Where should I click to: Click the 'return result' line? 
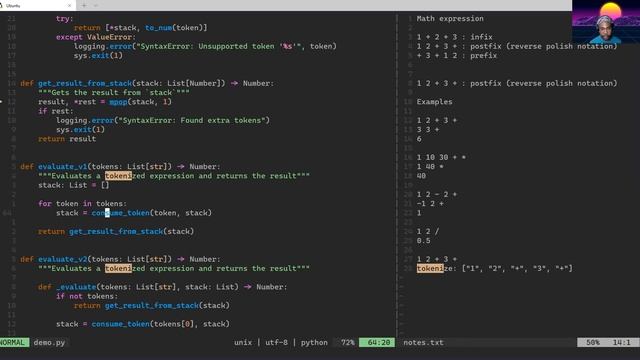click(x=67, y=139)
